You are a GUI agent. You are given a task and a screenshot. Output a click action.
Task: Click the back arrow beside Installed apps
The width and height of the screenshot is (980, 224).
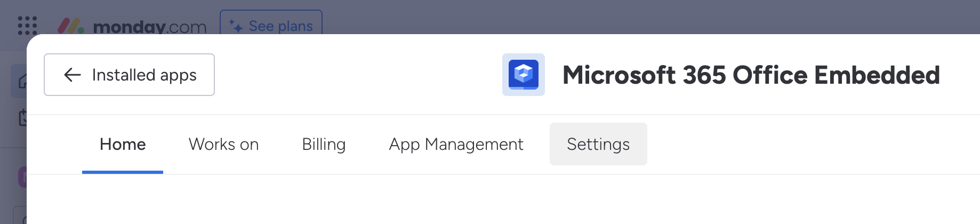73,75
